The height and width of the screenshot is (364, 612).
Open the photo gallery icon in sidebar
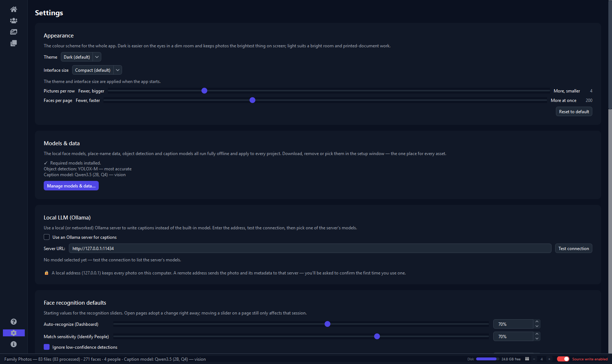coord(13,32)
